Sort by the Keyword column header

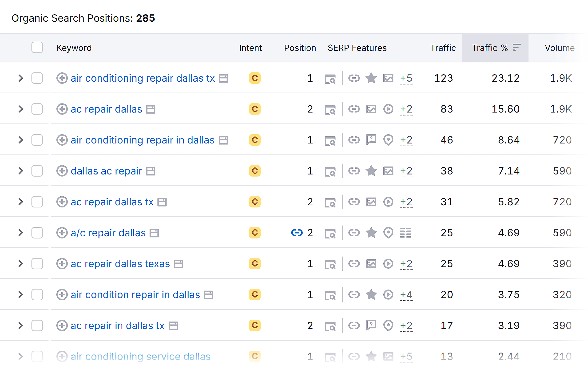[74, 48]
